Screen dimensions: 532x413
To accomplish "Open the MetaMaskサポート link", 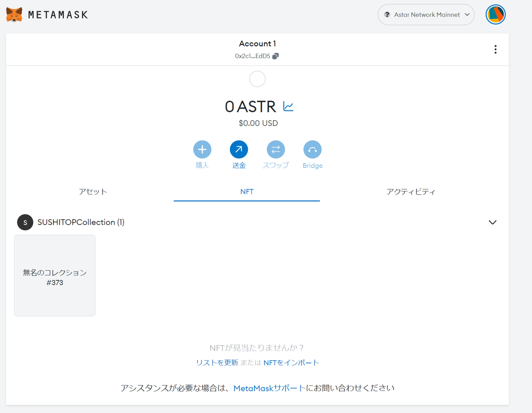I will click(x=270, y=388).
